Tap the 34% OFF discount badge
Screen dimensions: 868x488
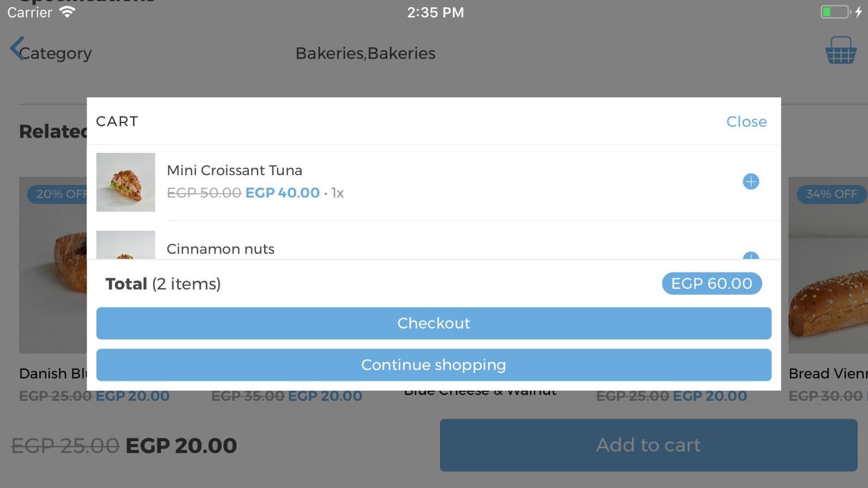point(832,194)
